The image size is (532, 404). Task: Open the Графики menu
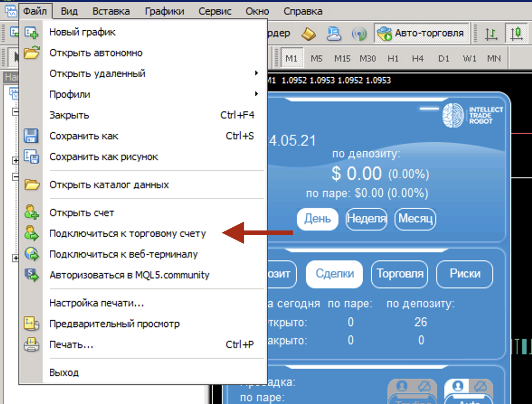165,11
